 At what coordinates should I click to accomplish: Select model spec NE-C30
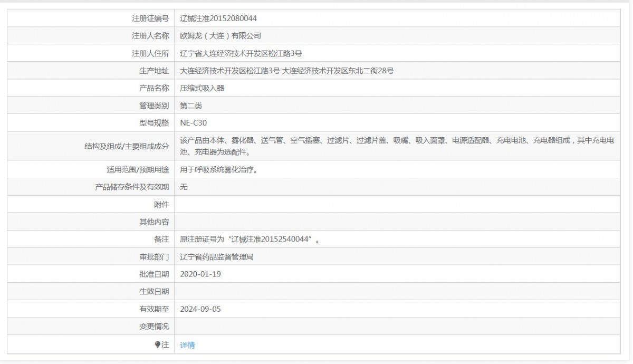point(193,123)
